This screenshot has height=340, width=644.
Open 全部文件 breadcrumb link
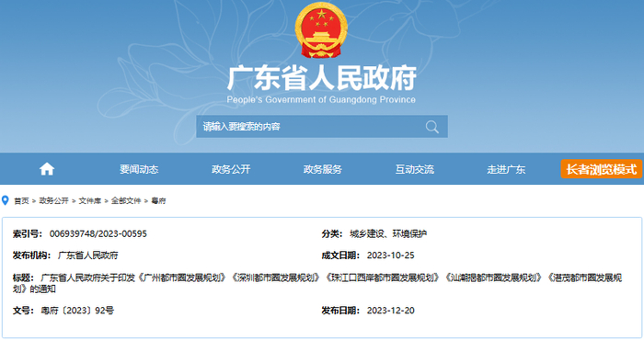(126, 200)
